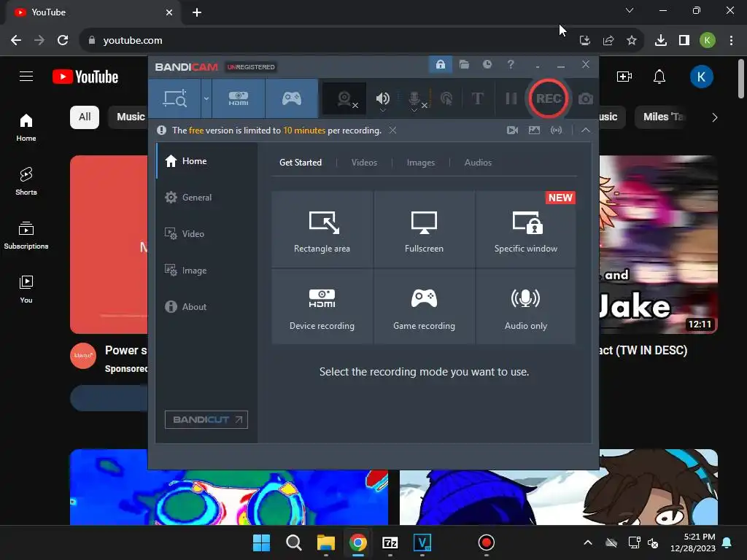Choose Device recording mode tile
Image resolution: width=747 pixels, height=560 pixels.
click(x=322, y=307)
